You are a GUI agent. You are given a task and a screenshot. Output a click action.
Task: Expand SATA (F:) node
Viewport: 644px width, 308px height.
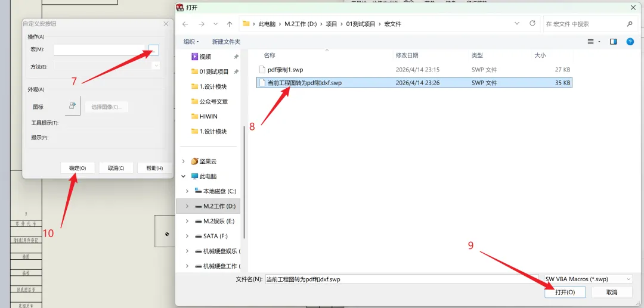pyautogui.click(x=188, y=237)
